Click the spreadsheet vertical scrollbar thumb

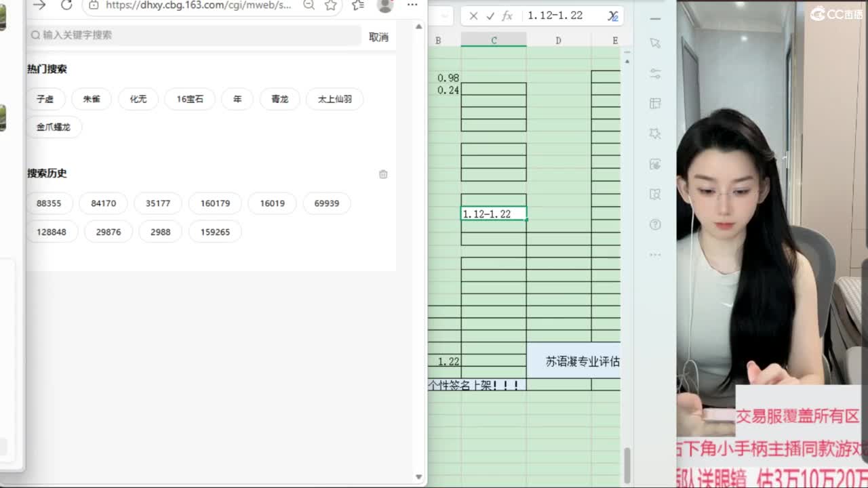click(x=627, y=465)
